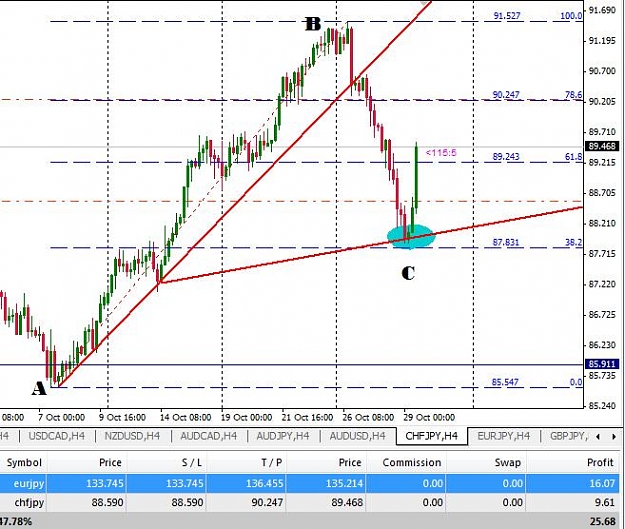This screenshot has width=625, height=529.
Task: Select the active CHFJPY,H4 tab
Action: 431,436
